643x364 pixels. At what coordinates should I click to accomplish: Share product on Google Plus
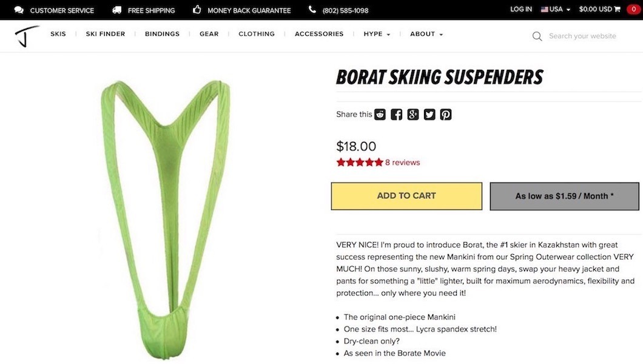pyautogui.click(x=413, y=115)
